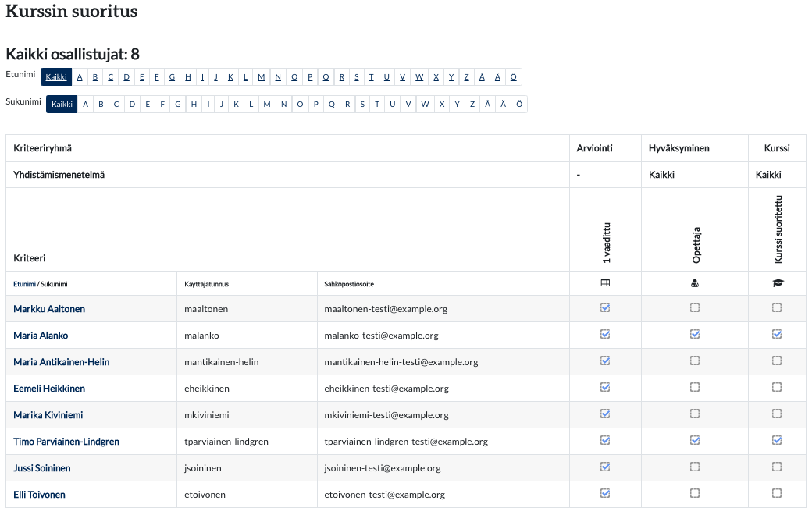Click the graduation cap course completed icon
812x515 pixels.
point(778,283)
